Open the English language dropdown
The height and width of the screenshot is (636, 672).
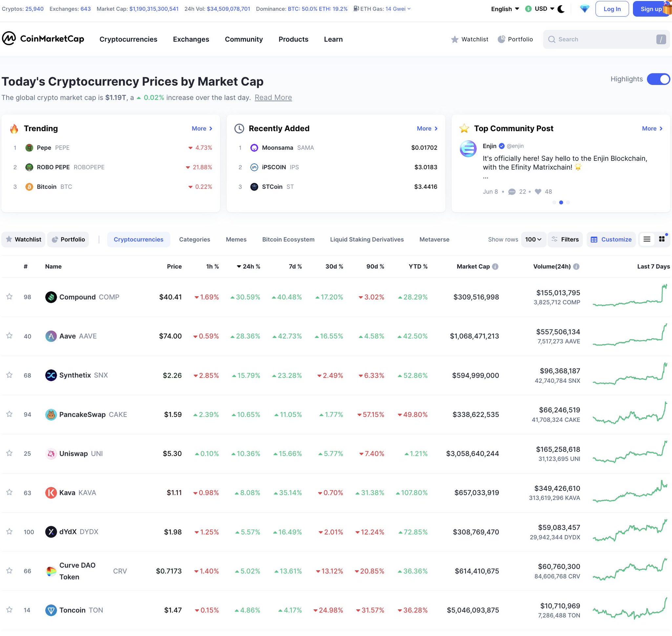pyautogui.click(x=505, y=9)
